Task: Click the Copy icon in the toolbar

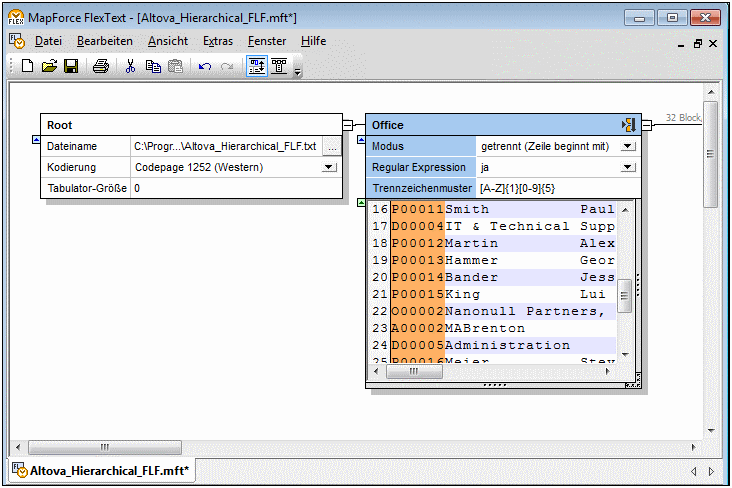Action: coord(153,67)
